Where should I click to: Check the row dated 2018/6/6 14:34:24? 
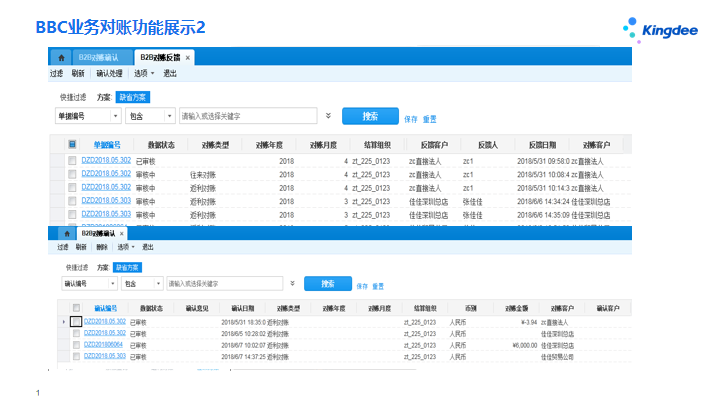72,201
